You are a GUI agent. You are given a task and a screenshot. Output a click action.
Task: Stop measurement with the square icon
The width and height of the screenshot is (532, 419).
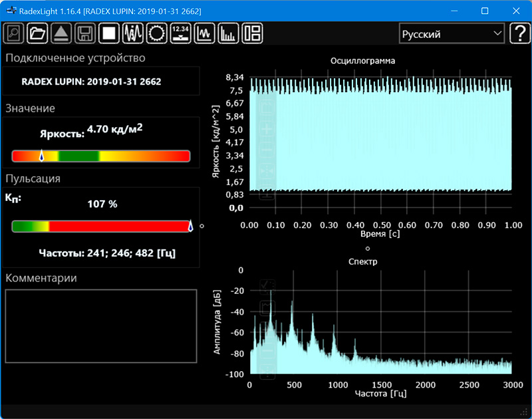108,33
